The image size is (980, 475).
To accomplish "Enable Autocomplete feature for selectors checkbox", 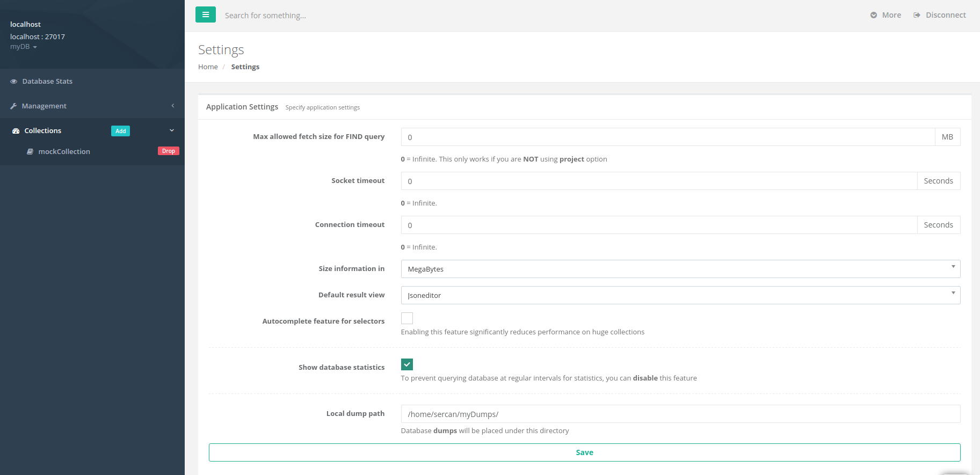I will (407, 318).
